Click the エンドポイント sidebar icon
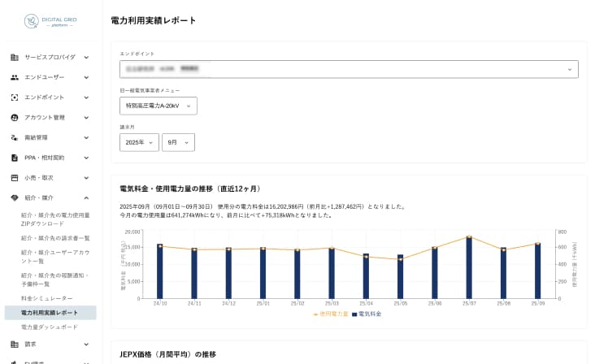The height and width of the screenshot is (364, 595). (15, 97)
